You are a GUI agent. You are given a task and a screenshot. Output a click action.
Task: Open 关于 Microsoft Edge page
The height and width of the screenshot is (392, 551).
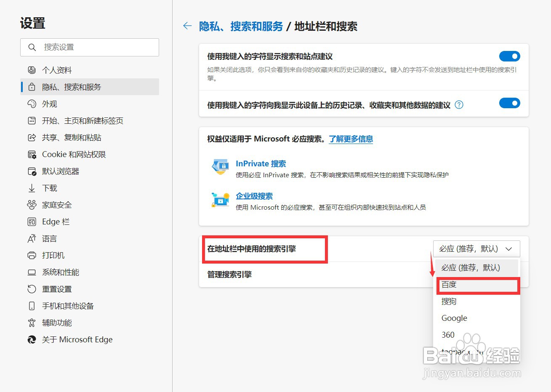(x=32, y=339)
